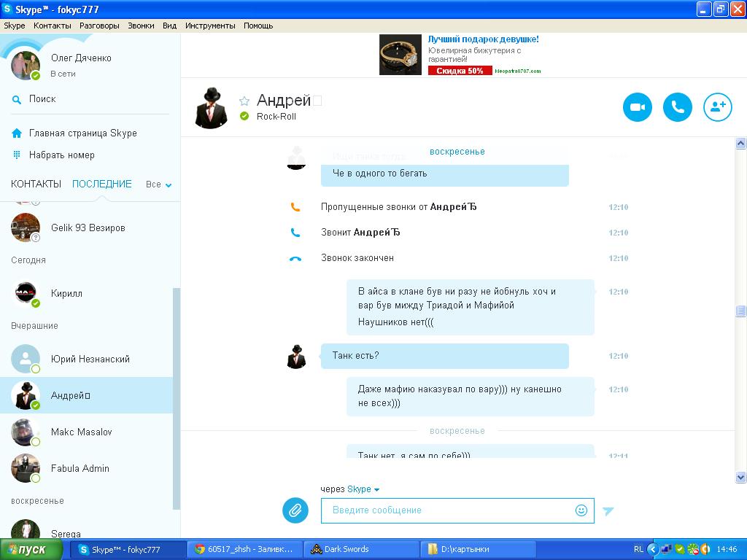The image size is (747, 560).
Task: Click the RL language indicator in tray
Action: click(x=638, y=550)
